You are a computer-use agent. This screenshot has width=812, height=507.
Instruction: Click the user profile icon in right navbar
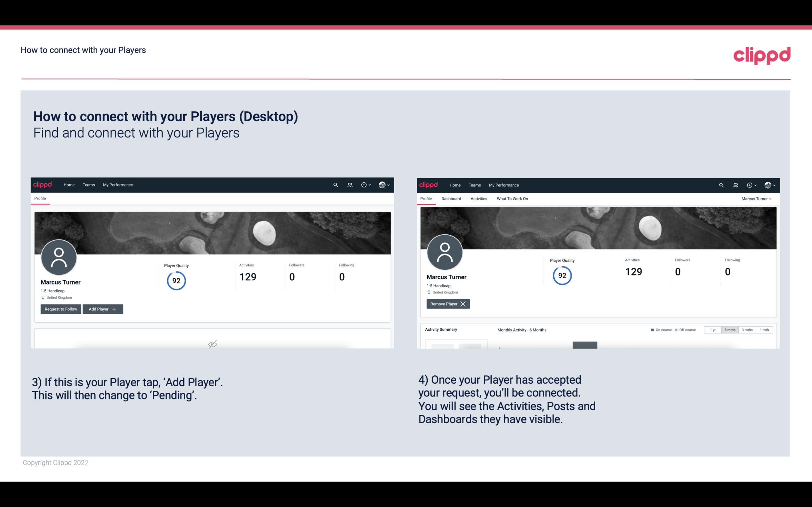[x=768, y=184]
